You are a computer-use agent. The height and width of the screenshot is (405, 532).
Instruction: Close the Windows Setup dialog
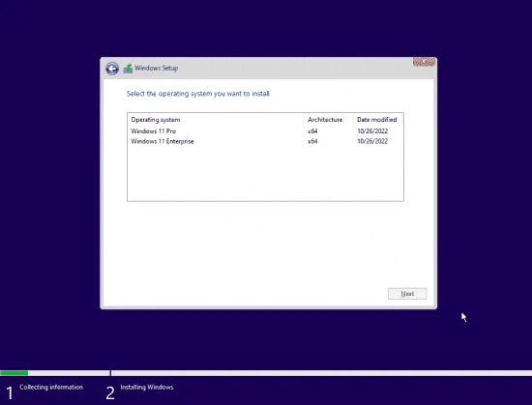point(424,62)
